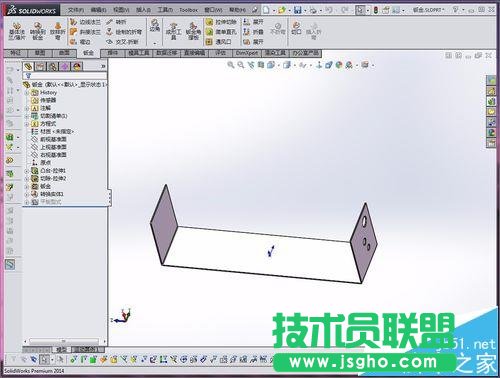Open the Corners (边角) dropdown arrow
This screenshot has height=378, width=500.
pos(155,43)
